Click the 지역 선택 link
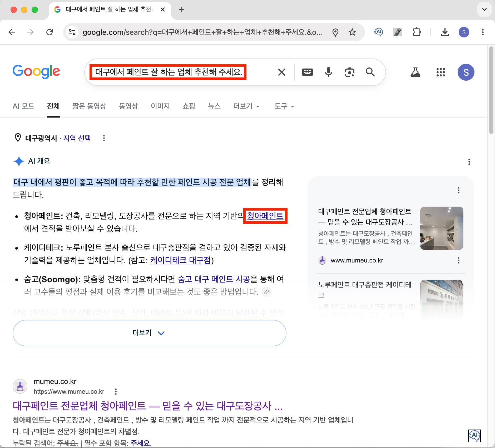This screenshot has height=448, width=495. tap(77, 138)
